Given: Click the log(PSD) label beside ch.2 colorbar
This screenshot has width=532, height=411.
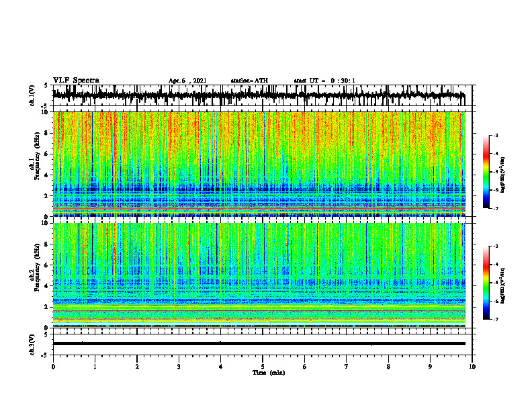Looking at the screenshot, I should coord(503,285).
